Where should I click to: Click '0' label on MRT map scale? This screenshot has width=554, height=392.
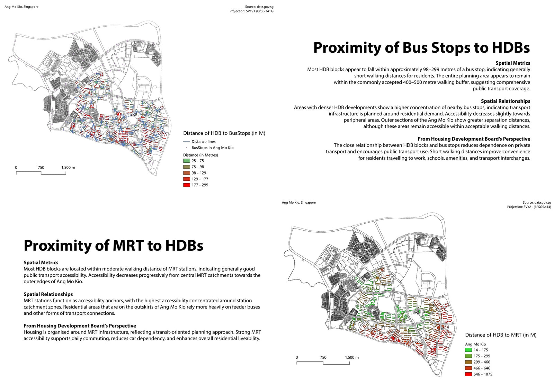297,357
